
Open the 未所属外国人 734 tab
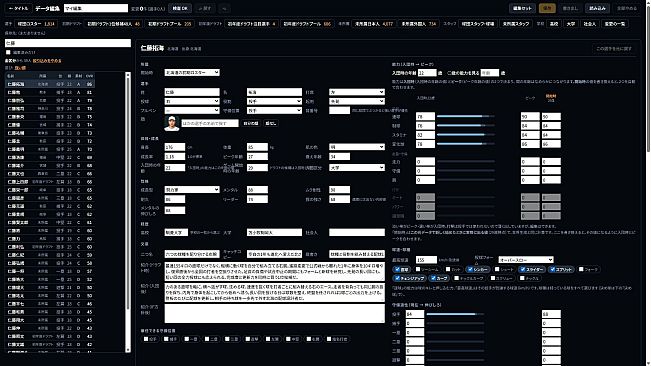418,24
